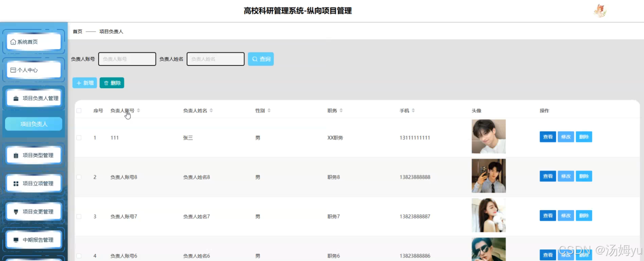644x261 pixels.
Task: Click the 查询 search button
Action: tap(261, 59)
